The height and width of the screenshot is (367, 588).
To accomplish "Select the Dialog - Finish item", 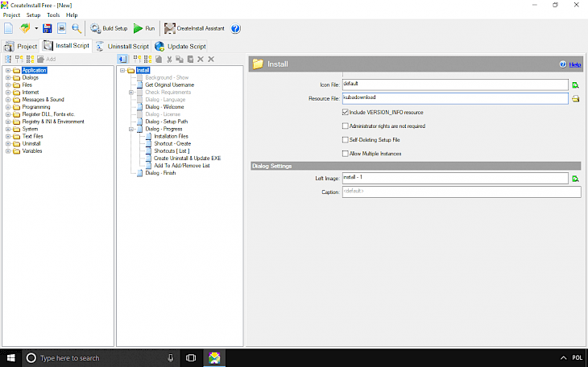I will (x=160, y=173).
